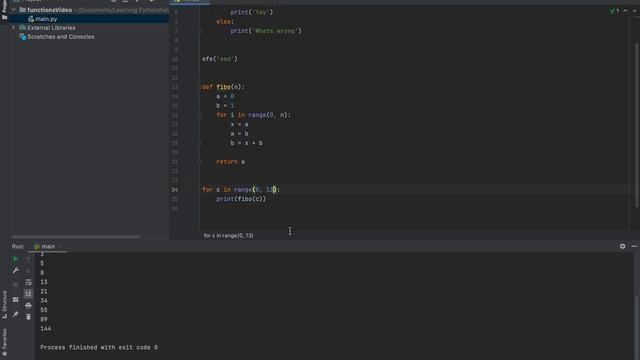Open run configuration wrench icon
Viewport: 640px width, 360px height.
pos(16,270)
